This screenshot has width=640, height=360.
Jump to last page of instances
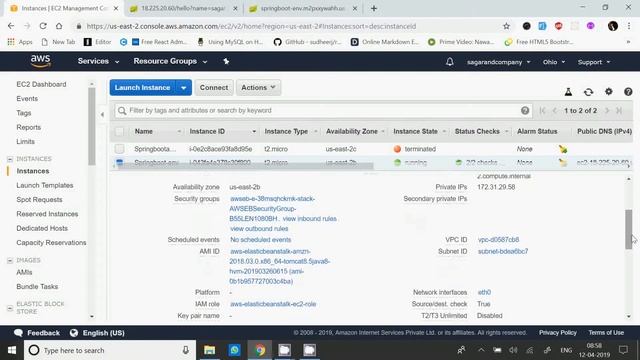pyautogui.click(x=619, y=111)
